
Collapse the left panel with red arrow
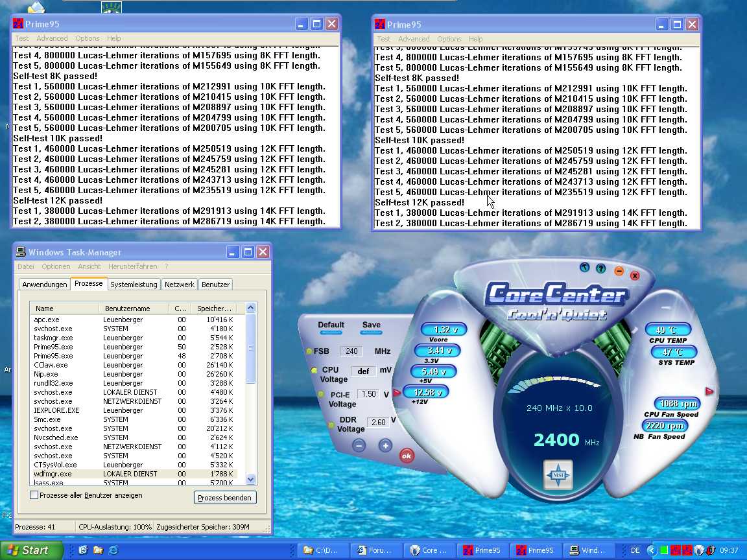pos(397,393)
